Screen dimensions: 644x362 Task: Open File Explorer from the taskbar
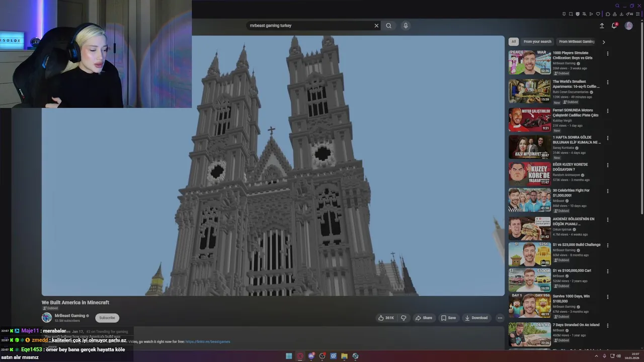pos(344,356)
